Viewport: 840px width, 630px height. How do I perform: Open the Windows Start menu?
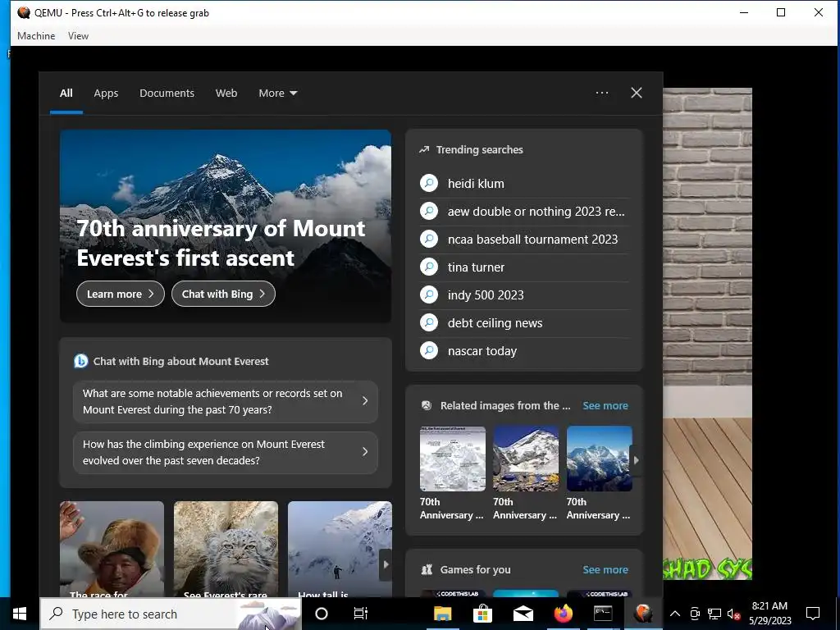point(20,614)
